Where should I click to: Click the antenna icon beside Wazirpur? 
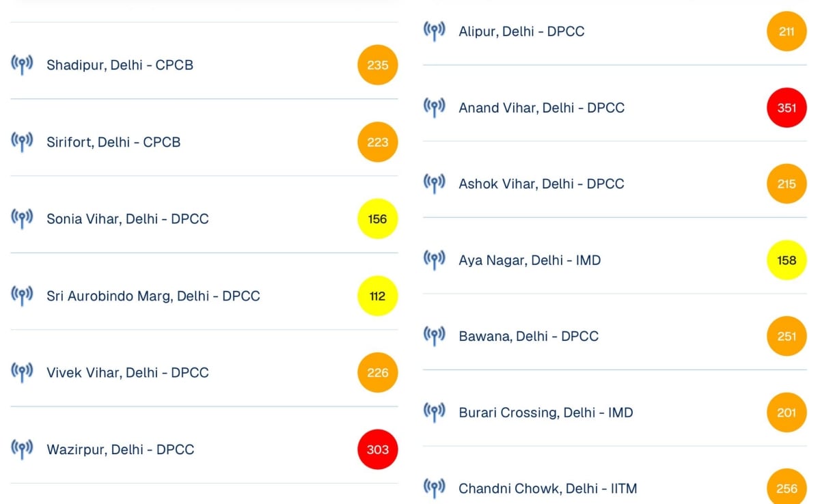click(22, 449)
